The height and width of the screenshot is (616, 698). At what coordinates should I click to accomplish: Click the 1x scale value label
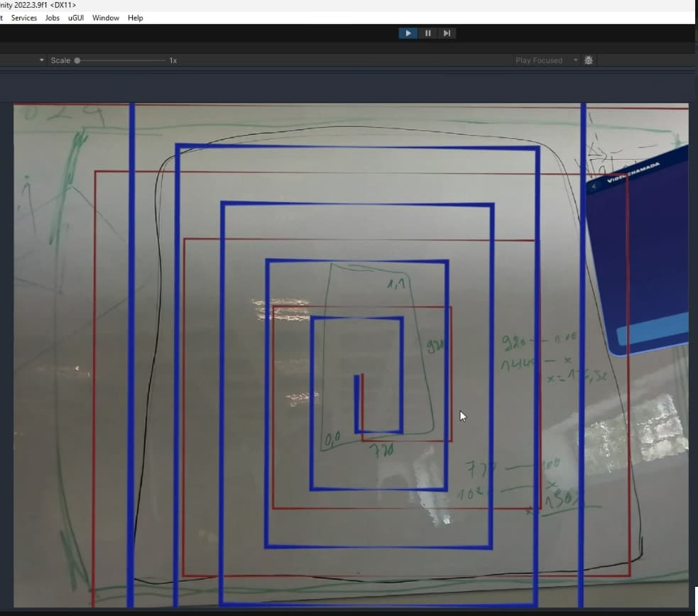173,60
